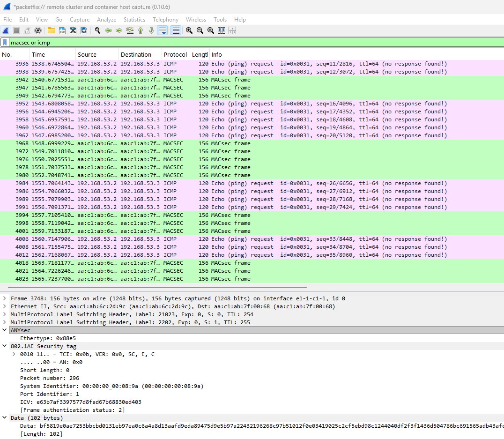Viewport: 504px width, 439px height.
Task: Select packet 4012 ICMP seq=35/8960
Action: point(252,255)
